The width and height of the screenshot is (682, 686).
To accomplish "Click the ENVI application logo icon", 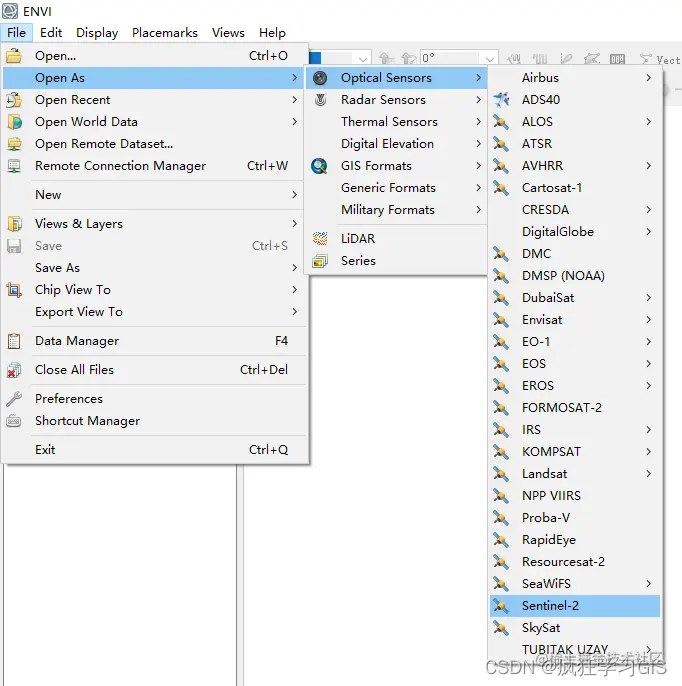I will pyautogui.click(x=10, y=11).
